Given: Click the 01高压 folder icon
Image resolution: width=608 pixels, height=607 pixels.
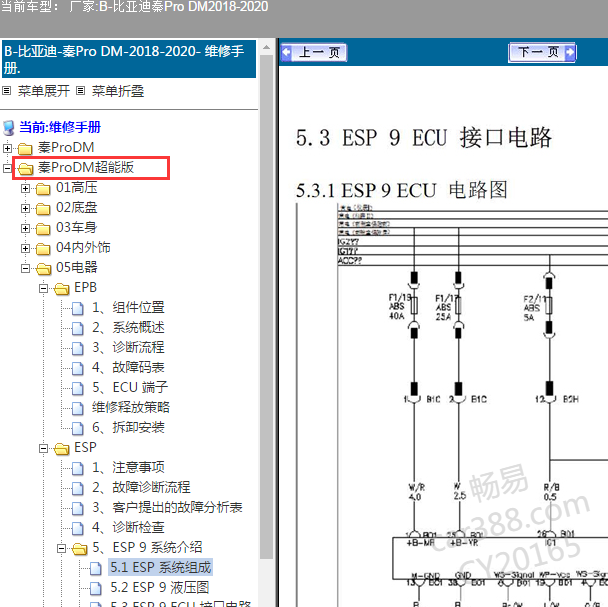Looking at the screenshot, I should [43, 188].
